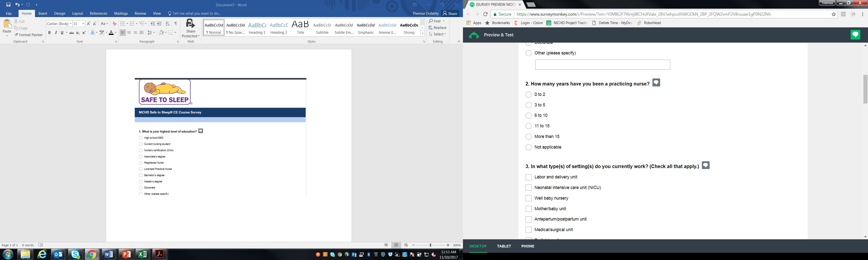The image size is (868, 260).
Task: Select the '6 to 10' years radio button
Action: [528, 116]
